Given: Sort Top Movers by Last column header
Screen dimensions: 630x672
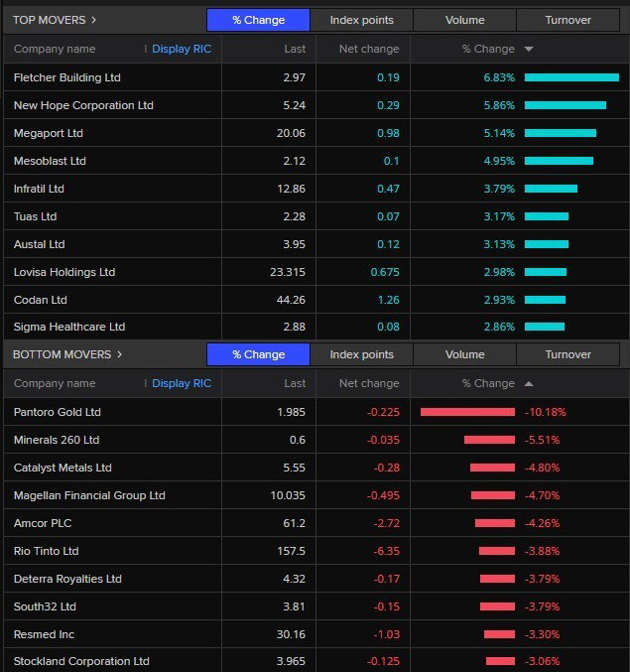Looking at the screenshot, I should [295, 49].
